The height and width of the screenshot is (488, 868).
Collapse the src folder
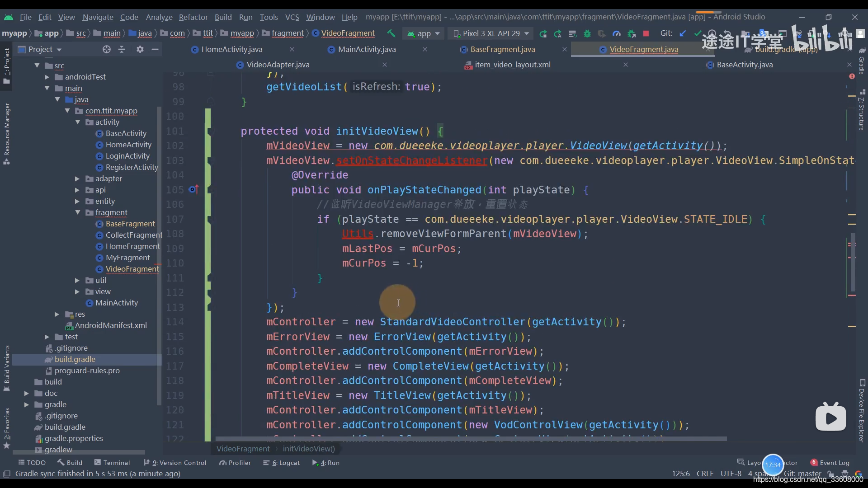point(37,66)
